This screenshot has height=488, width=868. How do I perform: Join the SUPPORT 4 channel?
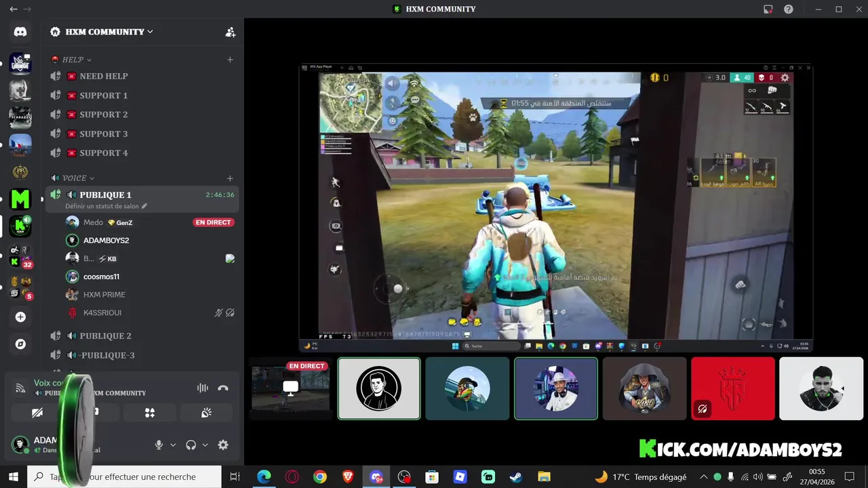[x=142, y=152]
